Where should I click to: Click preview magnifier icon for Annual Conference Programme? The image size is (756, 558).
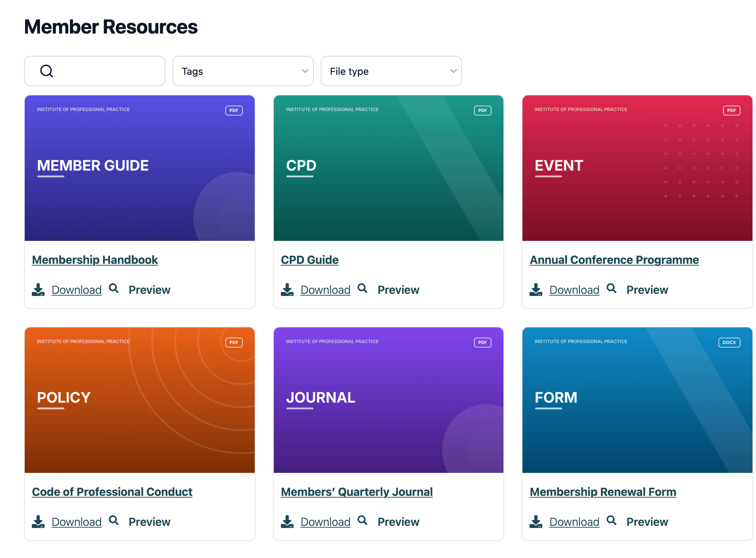tap(612, 289)
